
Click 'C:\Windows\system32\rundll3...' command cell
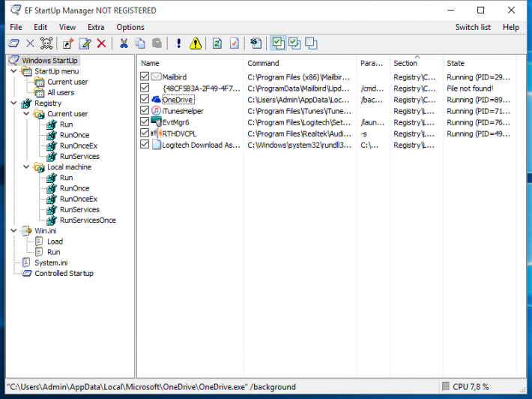pyautogui.click(x=299, y=145)
